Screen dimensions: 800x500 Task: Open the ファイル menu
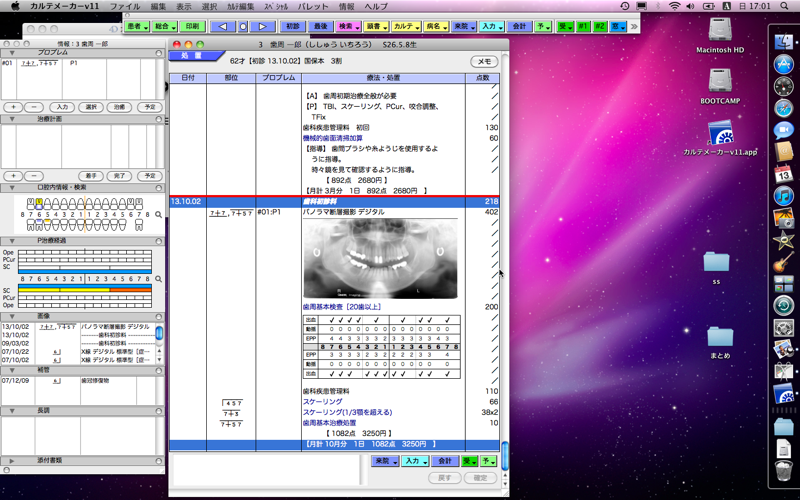pos(124,6)
